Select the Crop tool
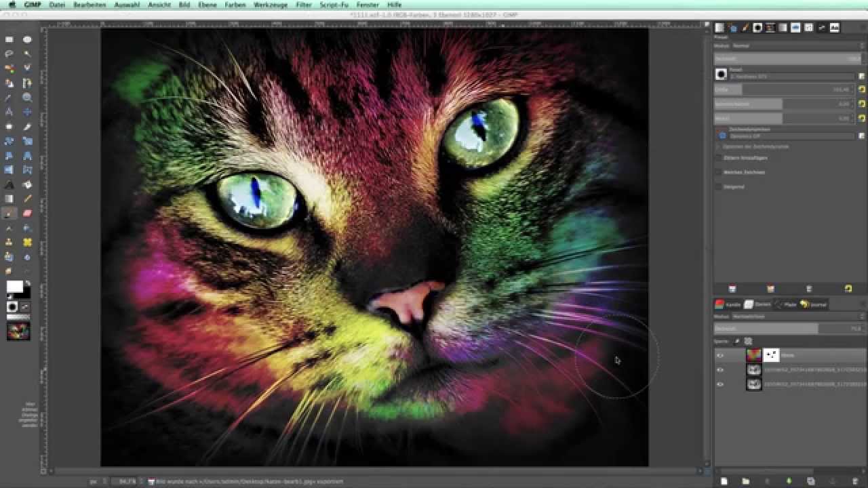 point(27,127)
